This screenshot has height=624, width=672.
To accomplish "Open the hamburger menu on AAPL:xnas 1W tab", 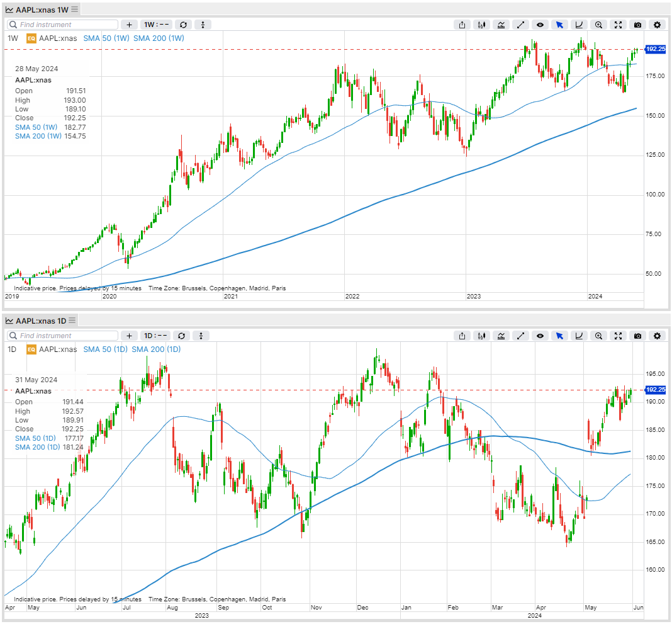I will point(75,9).
